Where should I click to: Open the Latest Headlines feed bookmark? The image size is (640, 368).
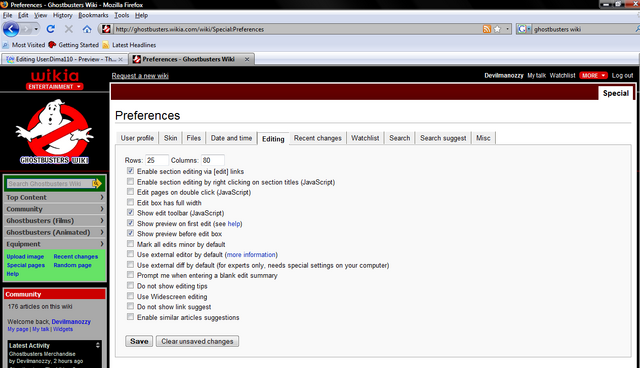(129, 45)
